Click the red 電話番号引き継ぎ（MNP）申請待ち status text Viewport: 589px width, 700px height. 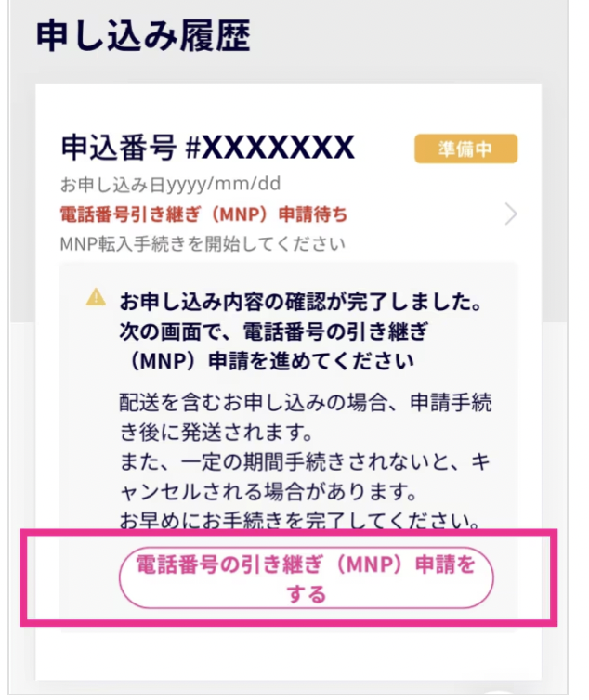(203, 214)
